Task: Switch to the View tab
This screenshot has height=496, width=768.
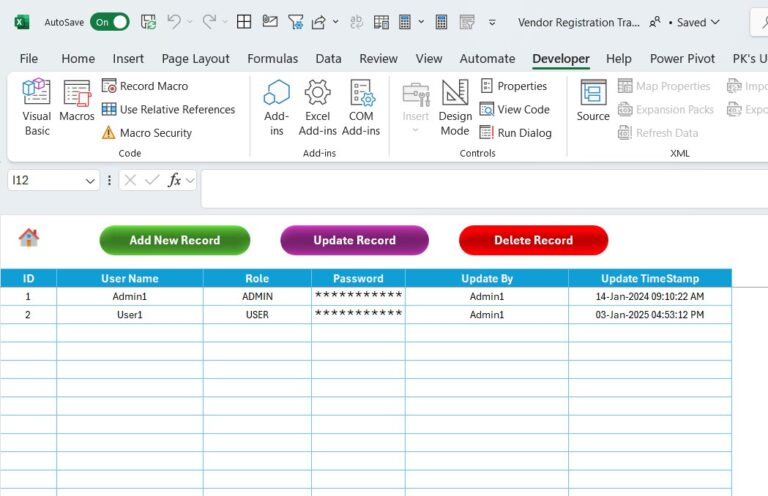Action: pos(429,59)
